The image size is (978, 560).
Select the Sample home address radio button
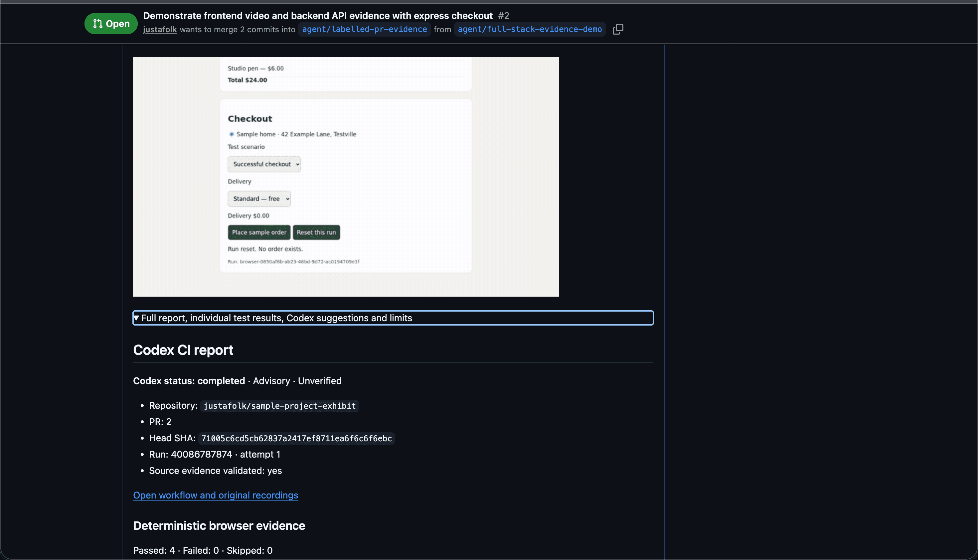[x=232, y=134]
